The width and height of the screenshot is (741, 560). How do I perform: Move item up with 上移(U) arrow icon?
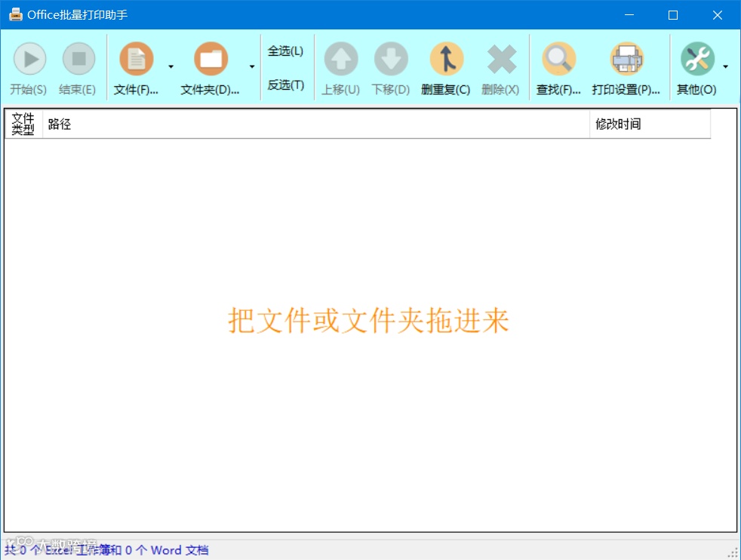click(x=341, y=59)
